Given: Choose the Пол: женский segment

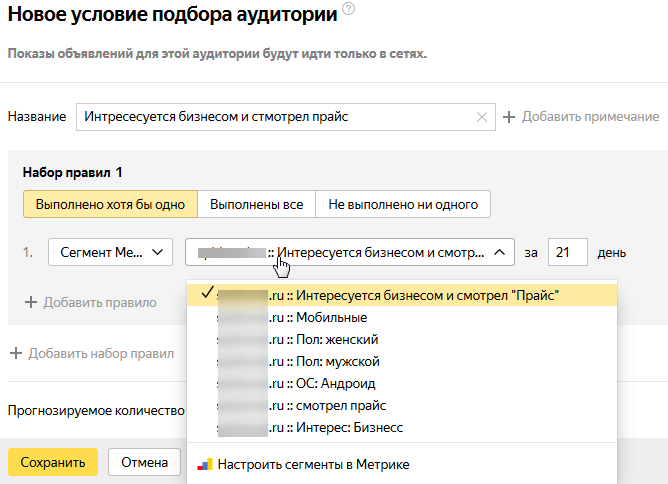Looking at the screenshot, I should pos(402,340).
